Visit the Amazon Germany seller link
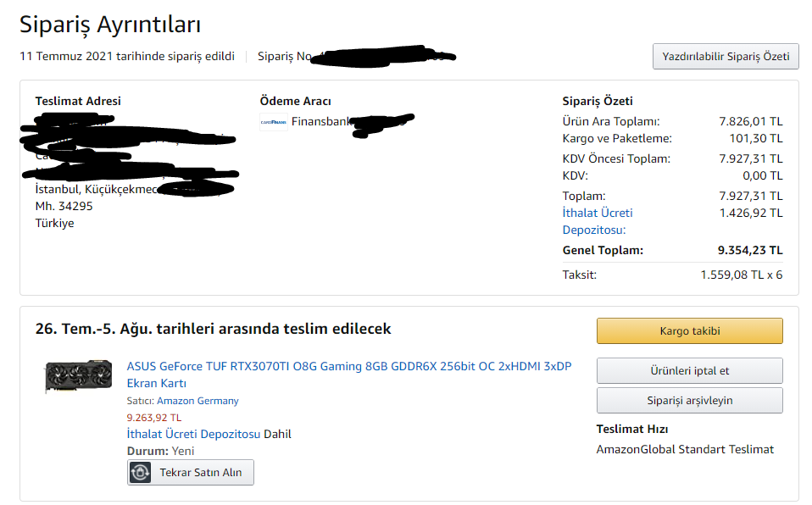The image size is (812, 505). point(197,401)
